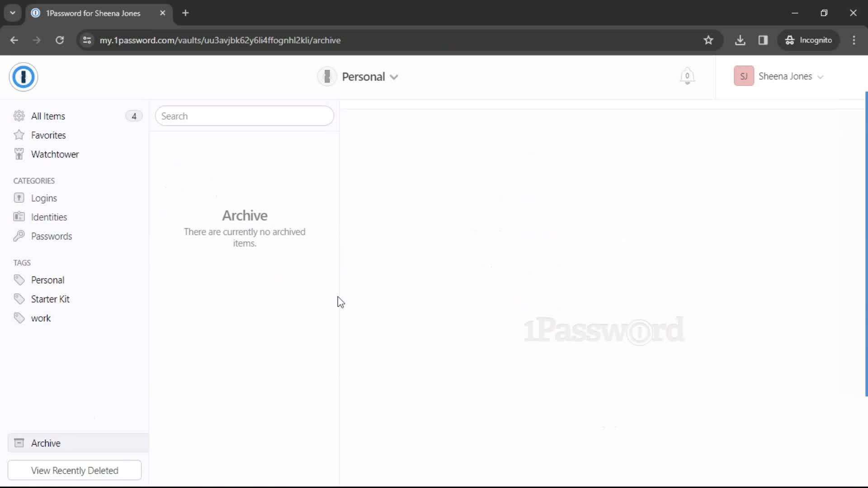868x488 pixels.
Task: Select the Identities category icon
Action: [19, 217]
